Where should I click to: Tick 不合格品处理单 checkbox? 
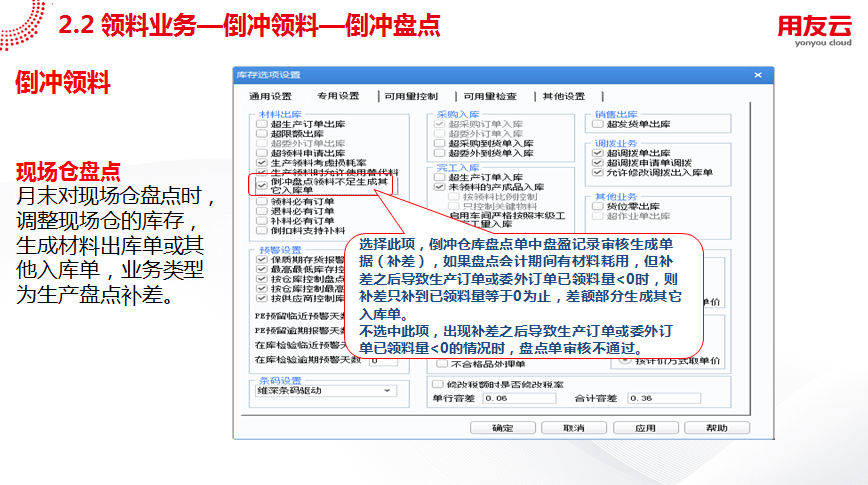point(442,364)
